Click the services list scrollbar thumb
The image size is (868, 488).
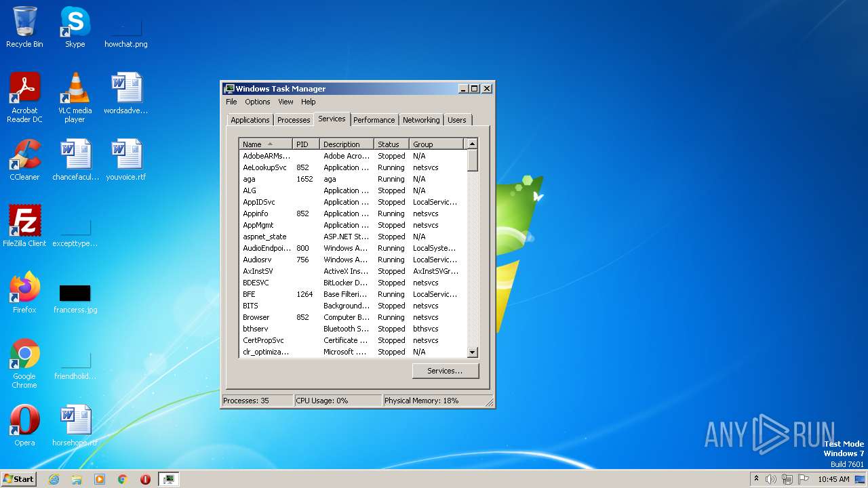click(x=473, y=161)
